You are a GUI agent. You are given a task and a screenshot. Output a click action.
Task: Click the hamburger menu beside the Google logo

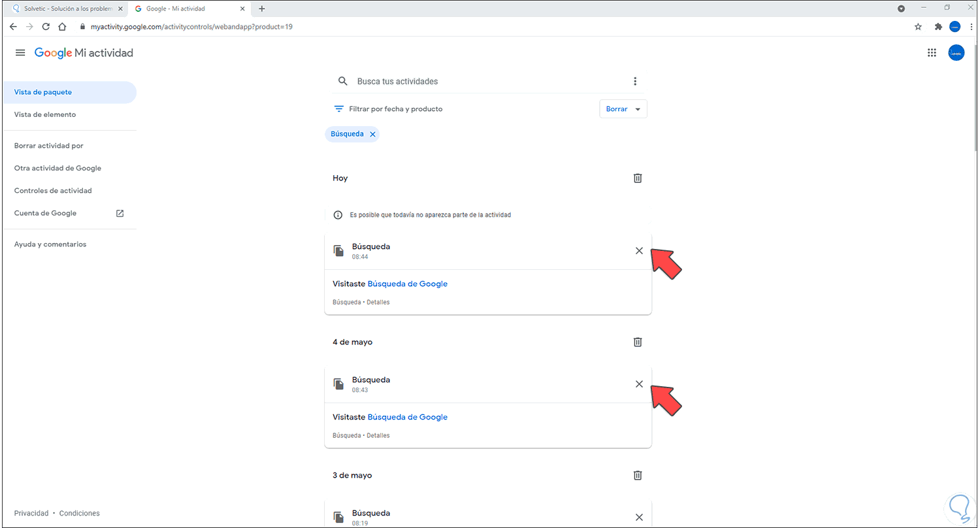pyautogui.click(x=20, y=52)
